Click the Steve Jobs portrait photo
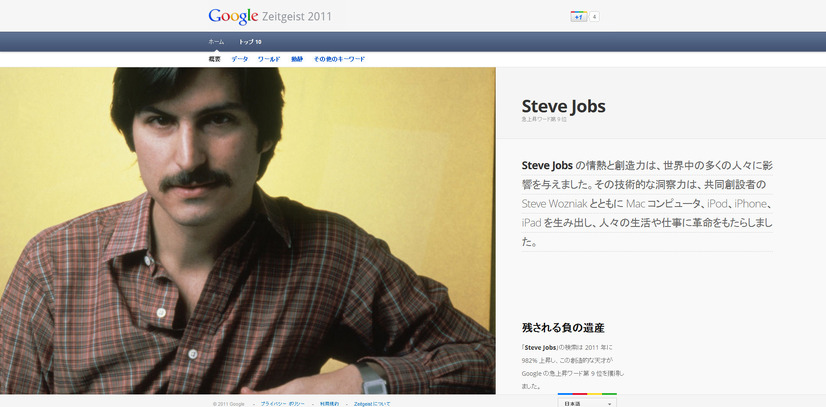 [248, 231]
